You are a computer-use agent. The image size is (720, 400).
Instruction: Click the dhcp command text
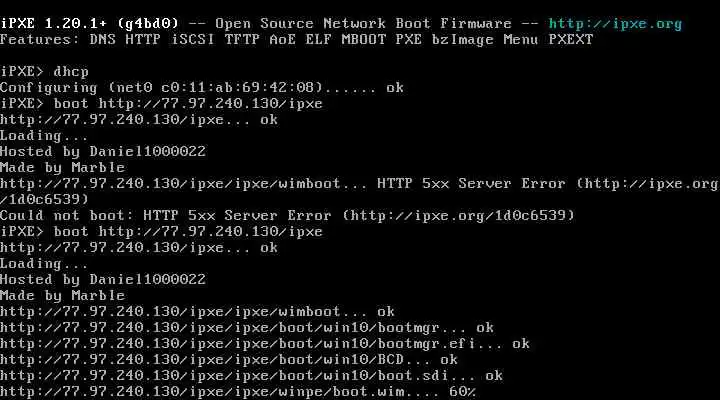pos(71,72)
